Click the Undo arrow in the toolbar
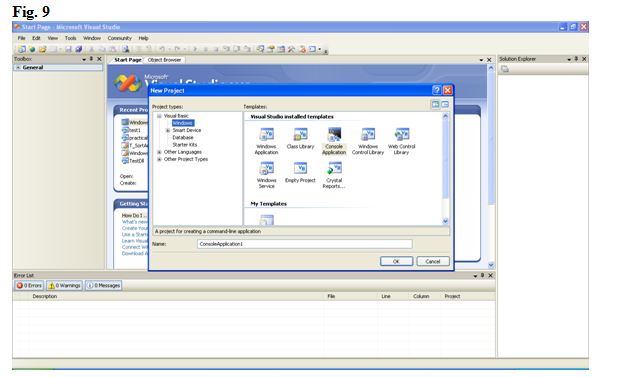This screenshot has width=624, height=377. [x=162, y=49]
